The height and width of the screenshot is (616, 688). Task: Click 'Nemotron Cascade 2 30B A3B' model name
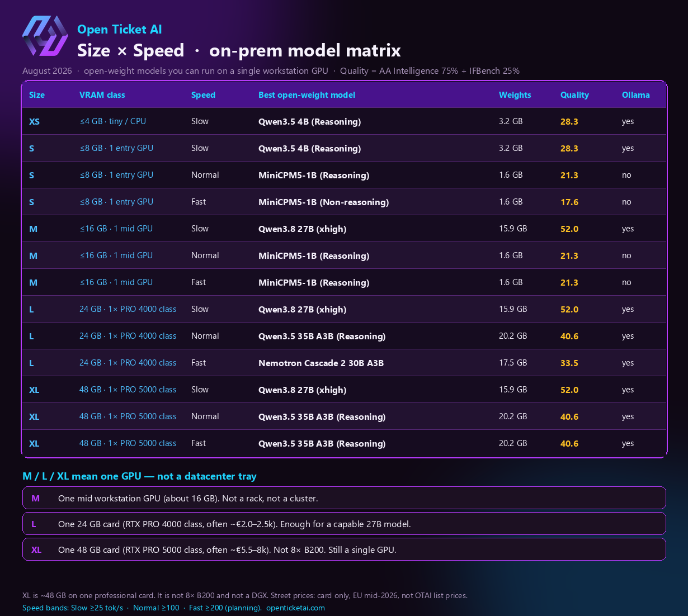point(321,363)
